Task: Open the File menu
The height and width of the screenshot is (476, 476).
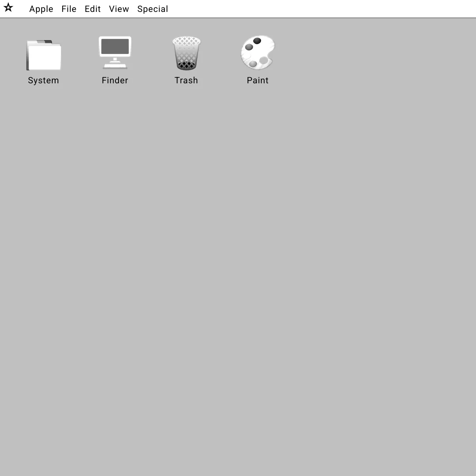Action: (69, 9)
